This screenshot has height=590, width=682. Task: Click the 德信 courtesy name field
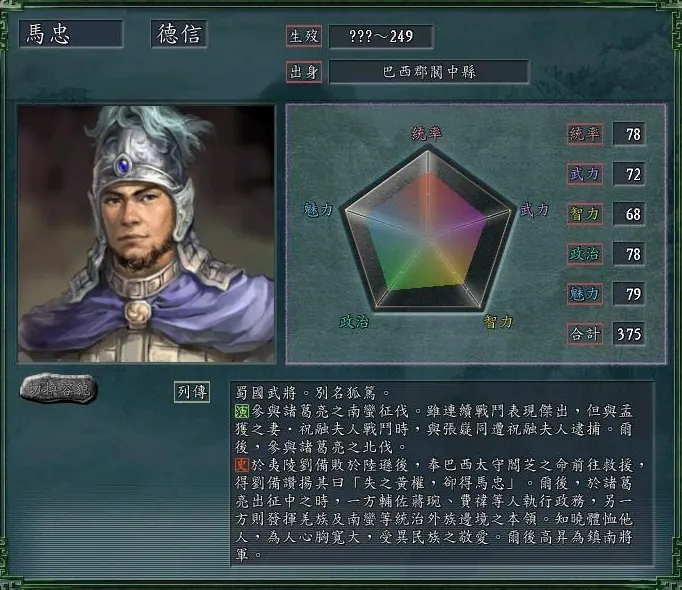[179, 34]
